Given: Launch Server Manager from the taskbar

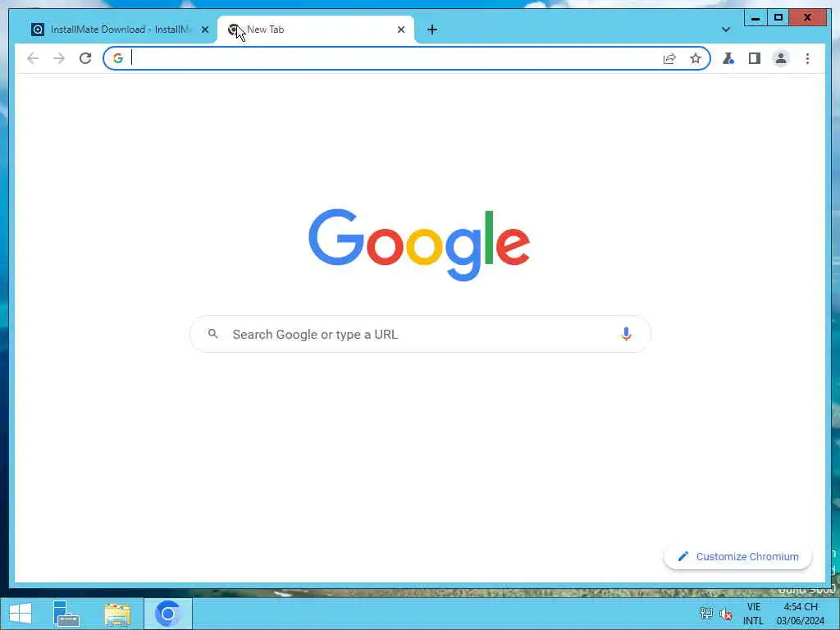Looking at the screenshot, I should coord(66,614).
